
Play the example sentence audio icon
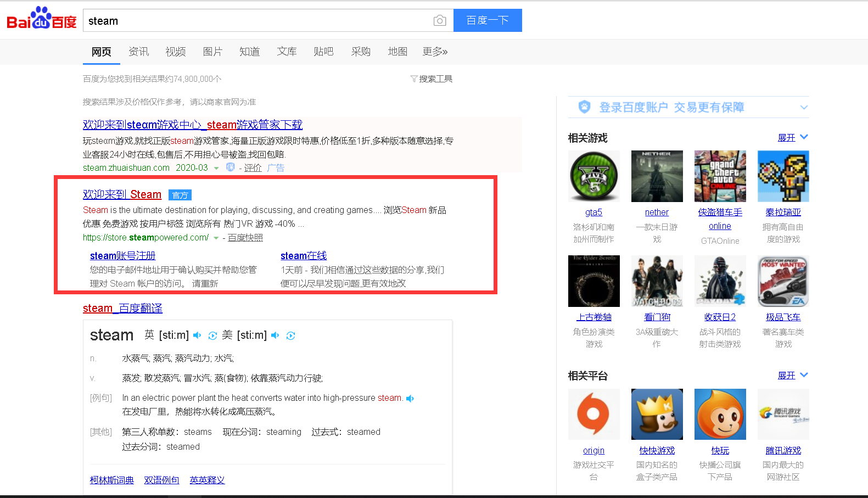pyautogui.click(x=410, y=399)
